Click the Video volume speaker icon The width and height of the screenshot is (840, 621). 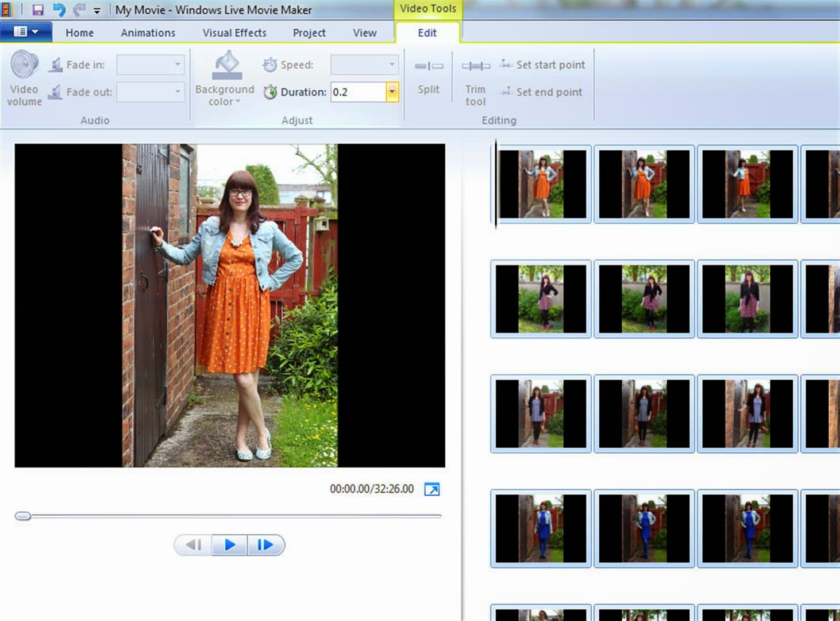point(24,64)
